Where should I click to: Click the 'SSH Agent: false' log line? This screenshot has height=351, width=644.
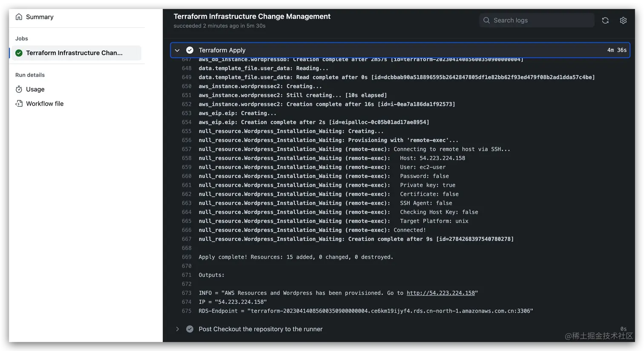pos(325,203)
